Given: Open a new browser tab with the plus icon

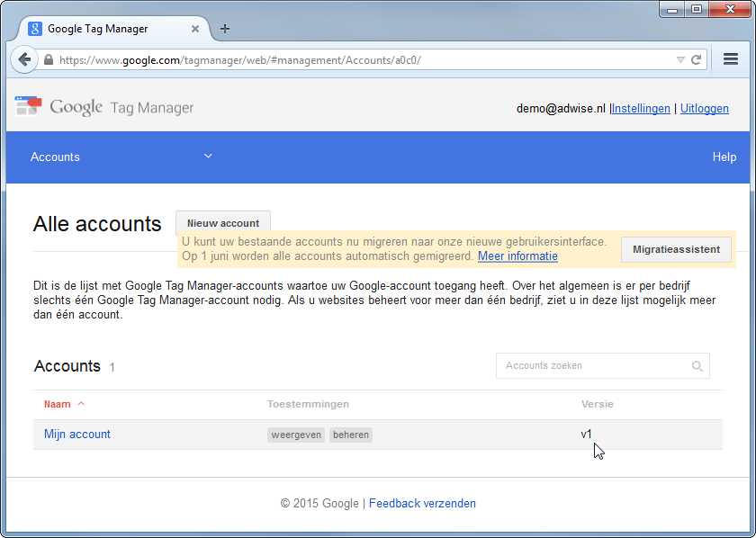Looking at the screenshot, I should [x=225, y=28].
